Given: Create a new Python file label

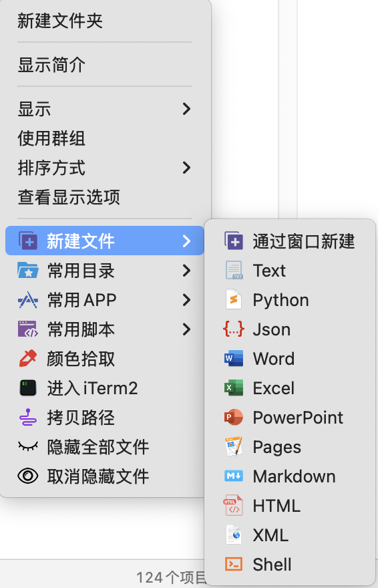Looking at the screenshot, I should pos(280,301).
